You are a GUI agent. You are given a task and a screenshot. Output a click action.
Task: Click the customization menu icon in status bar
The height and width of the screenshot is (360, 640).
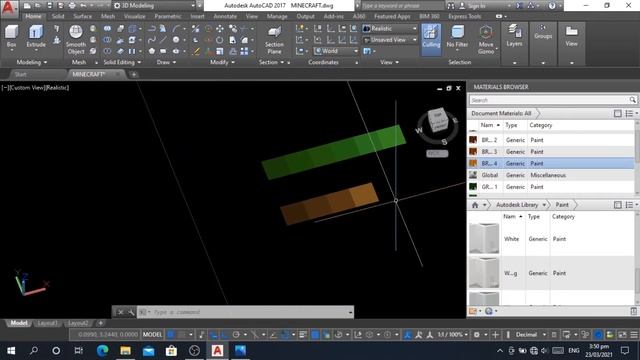[x=633, y=335]
